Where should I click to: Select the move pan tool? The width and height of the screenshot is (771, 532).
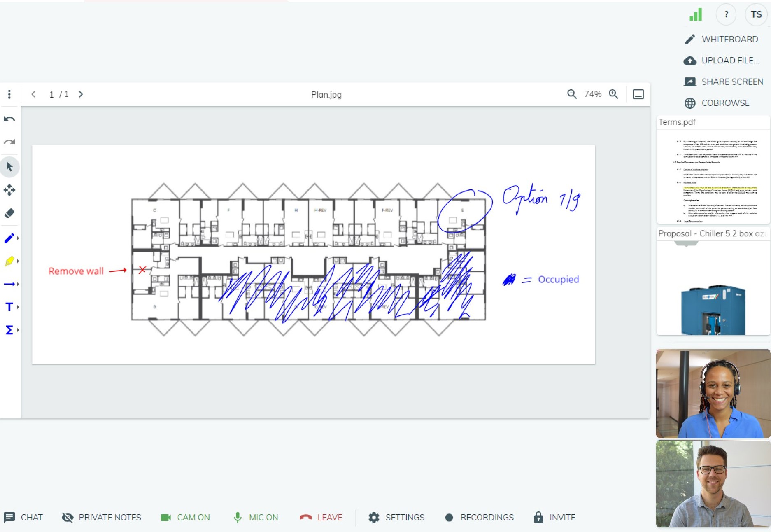pyautogui.click(x=9, y=190)
